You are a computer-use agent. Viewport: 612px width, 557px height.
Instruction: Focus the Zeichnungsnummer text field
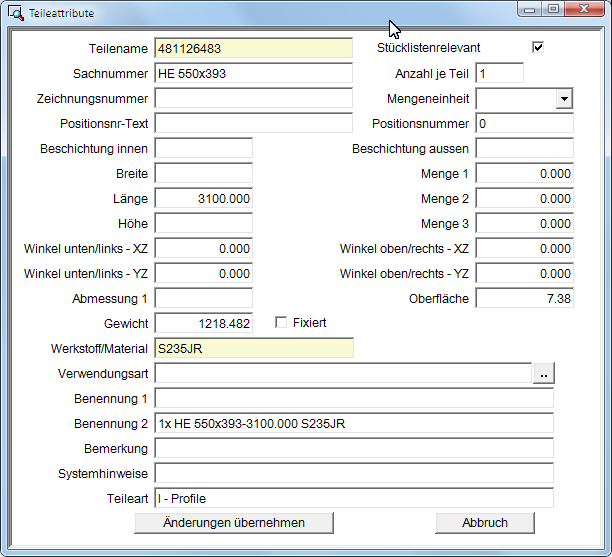(253, 98)
